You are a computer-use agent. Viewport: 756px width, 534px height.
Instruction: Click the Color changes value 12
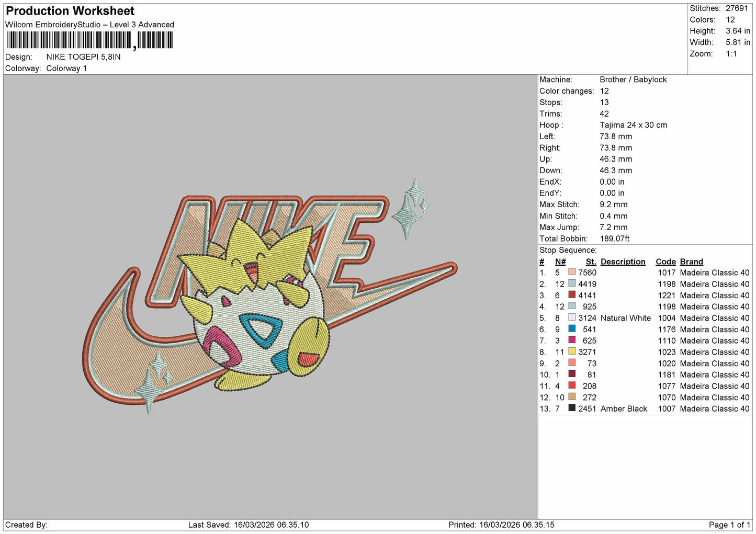tap(604, 91)
